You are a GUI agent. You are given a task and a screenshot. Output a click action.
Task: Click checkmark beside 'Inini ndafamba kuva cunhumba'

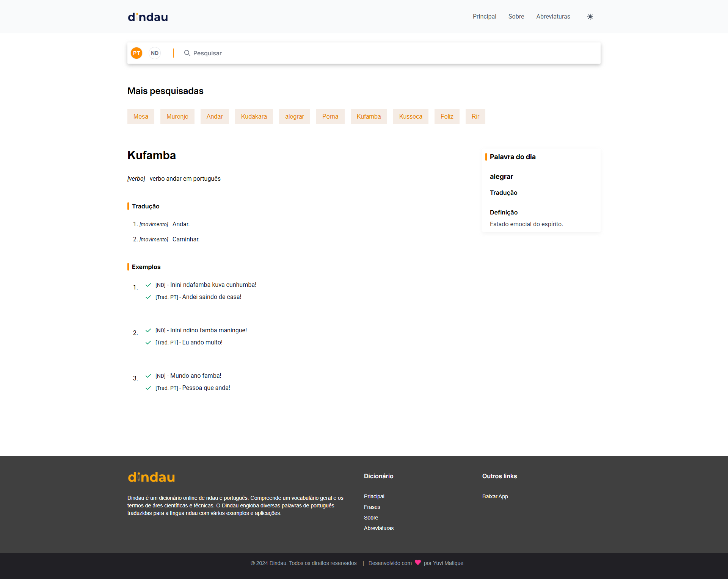(x=148, y=285)
